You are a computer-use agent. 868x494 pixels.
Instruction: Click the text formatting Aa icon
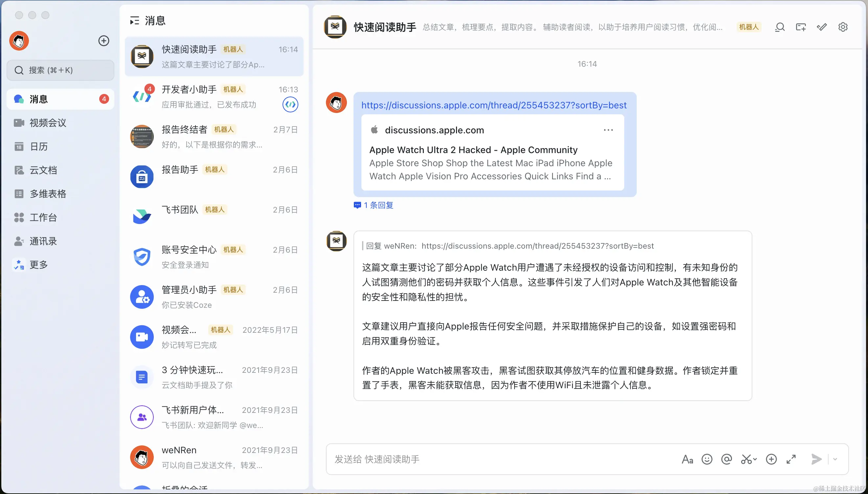point(687,459)
